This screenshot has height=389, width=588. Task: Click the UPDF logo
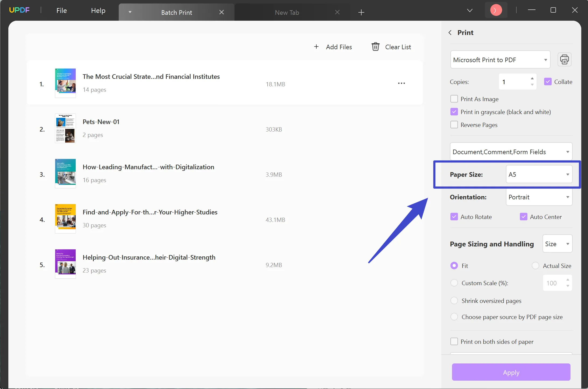(x=19, y=10)
